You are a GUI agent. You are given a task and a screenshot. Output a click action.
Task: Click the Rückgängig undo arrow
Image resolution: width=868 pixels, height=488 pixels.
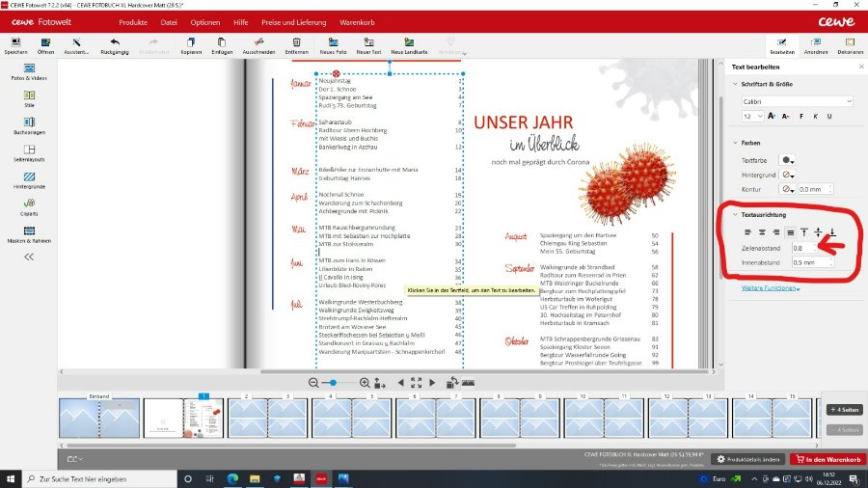pos(114,42)
